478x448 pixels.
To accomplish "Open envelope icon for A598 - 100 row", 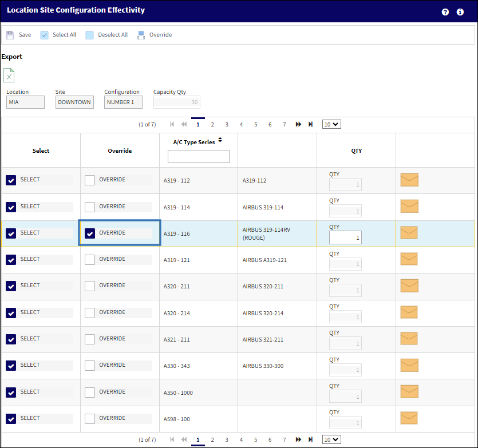I will click(409, 418).
